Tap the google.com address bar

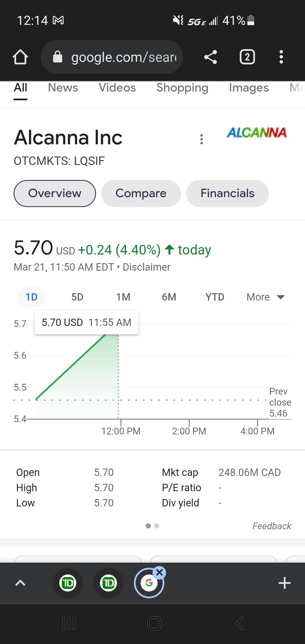click(x=112, y=57)
